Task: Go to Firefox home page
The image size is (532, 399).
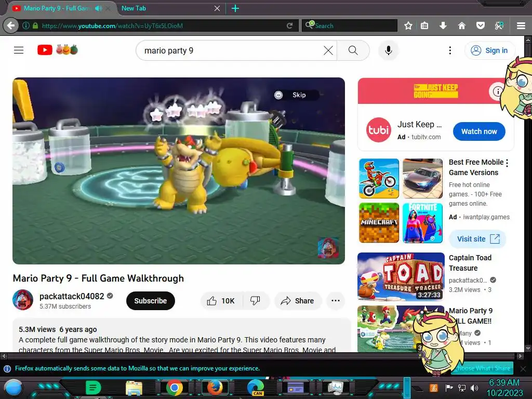Action: pyautogui.click(x=461, y=25)
